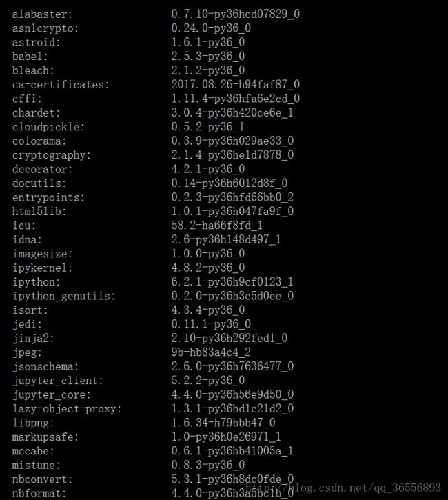This screenshot has width=448, height=500.
Task: Select the libpng version 1.6.34-h79bbb47_0
Action: (223, 423)
